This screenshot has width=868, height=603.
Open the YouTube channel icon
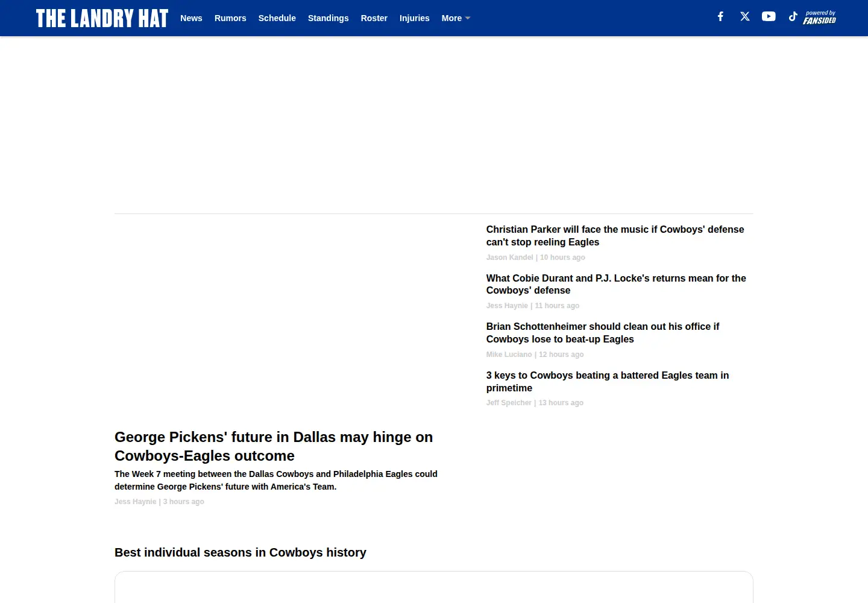click(769, 17)
